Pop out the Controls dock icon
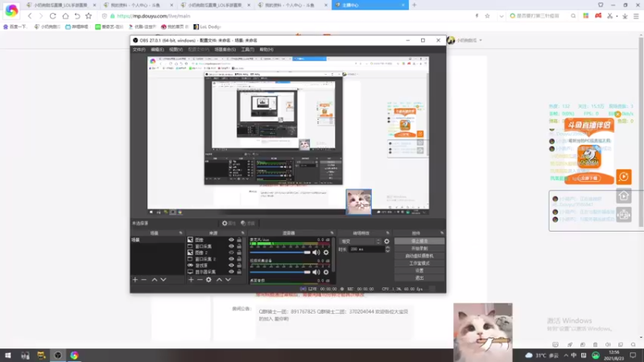 click(442, 232)
